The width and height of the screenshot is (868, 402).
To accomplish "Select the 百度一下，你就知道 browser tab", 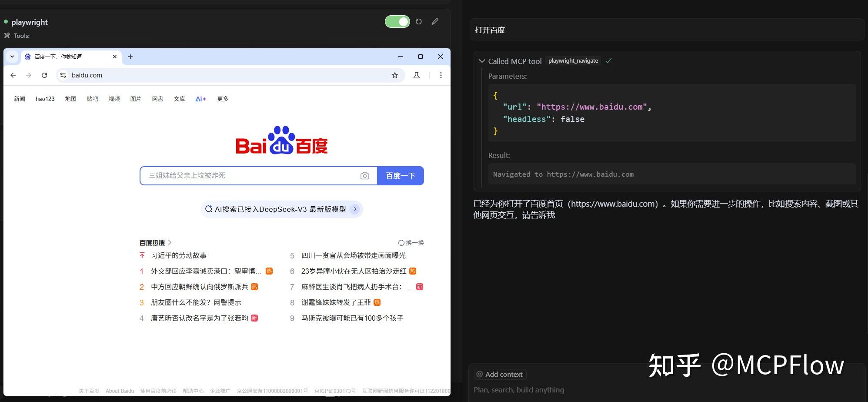I will [65, 57].
